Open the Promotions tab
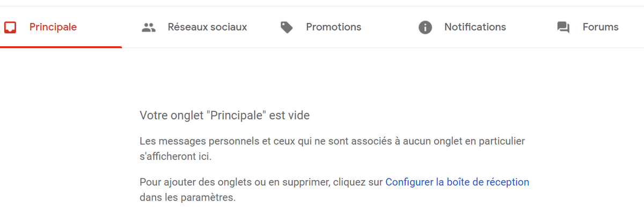Screen dimensions: 644x207 tap(333, 27)
